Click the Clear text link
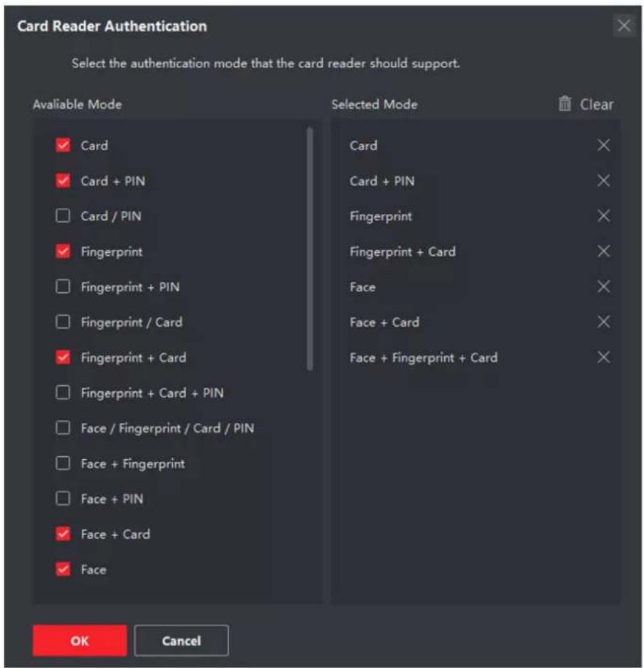The width and height of the screenshot is (644, 668). pyautogui.click(x=596, y=104)
